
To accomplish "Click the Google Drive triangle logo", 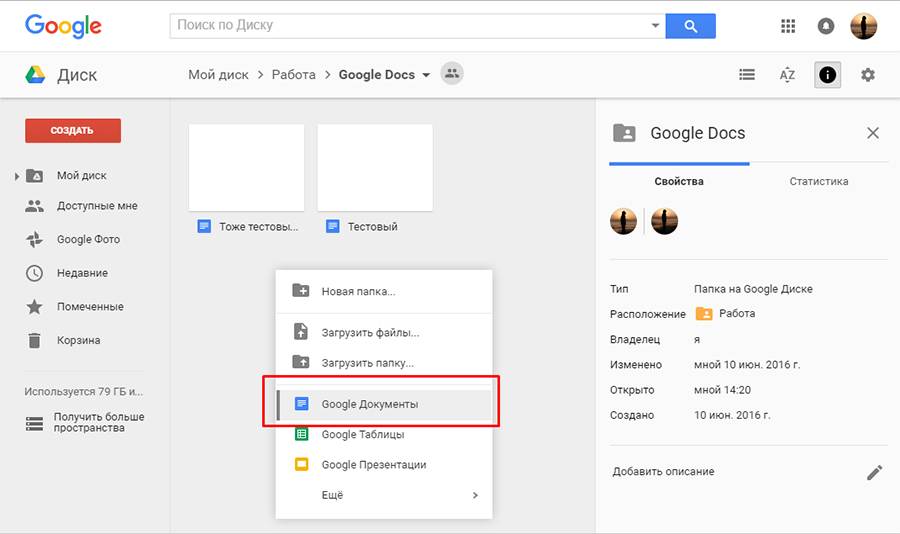I will coord(35,75).
